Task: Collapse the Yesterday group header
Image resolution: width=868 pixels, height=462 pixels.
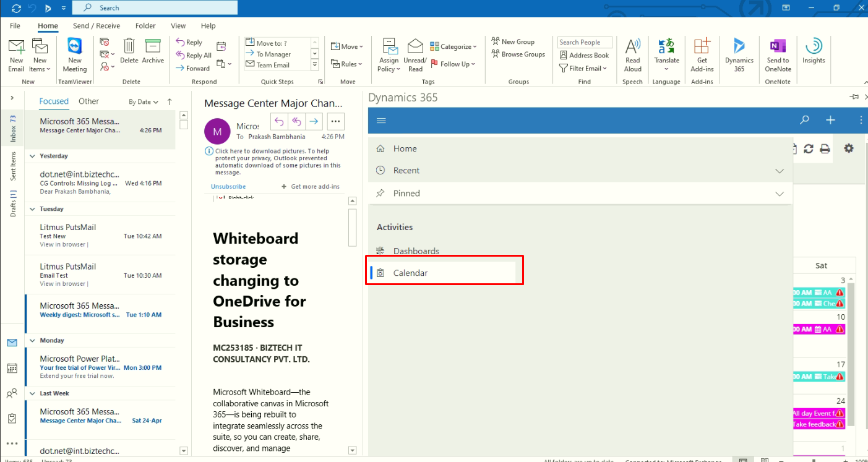Action: pyautogui.click(x=32, y=156)
